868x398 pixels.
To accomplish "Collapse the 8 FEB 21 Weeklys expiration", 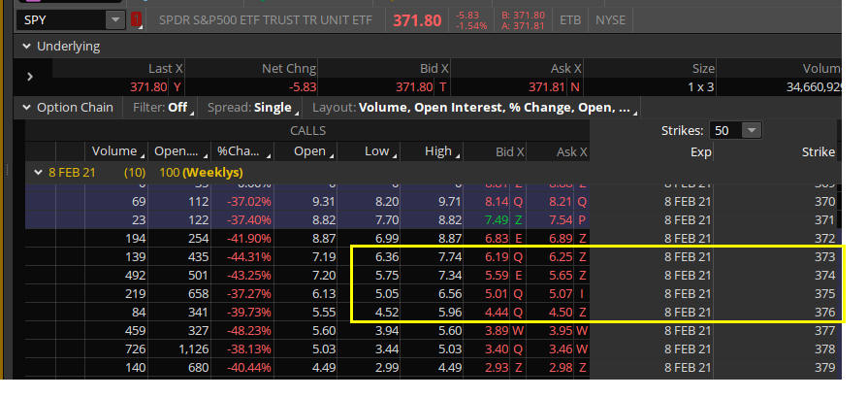I will click(38, 172).
